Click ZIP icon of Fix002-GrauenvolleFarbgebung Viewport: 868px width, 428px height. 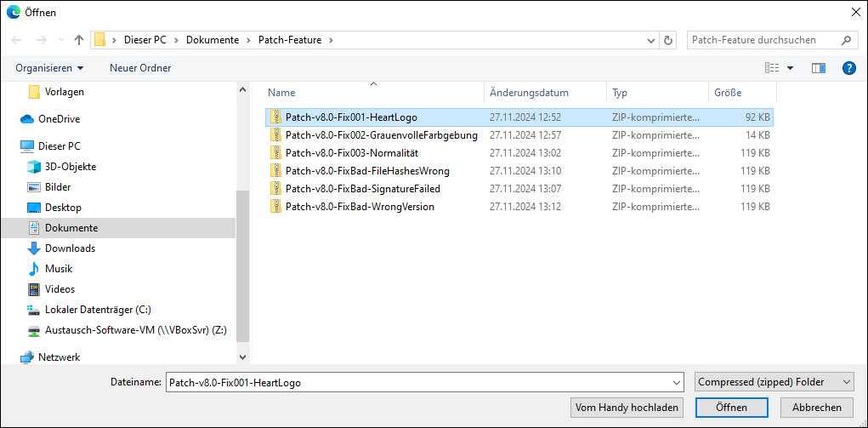pyautogui.click(x=275, y=134)
